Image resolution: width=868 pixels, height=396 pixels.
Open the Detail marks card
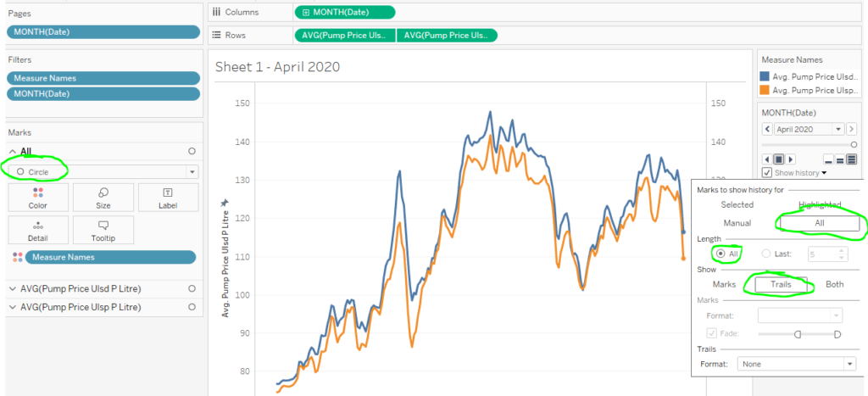pos(38,231)
